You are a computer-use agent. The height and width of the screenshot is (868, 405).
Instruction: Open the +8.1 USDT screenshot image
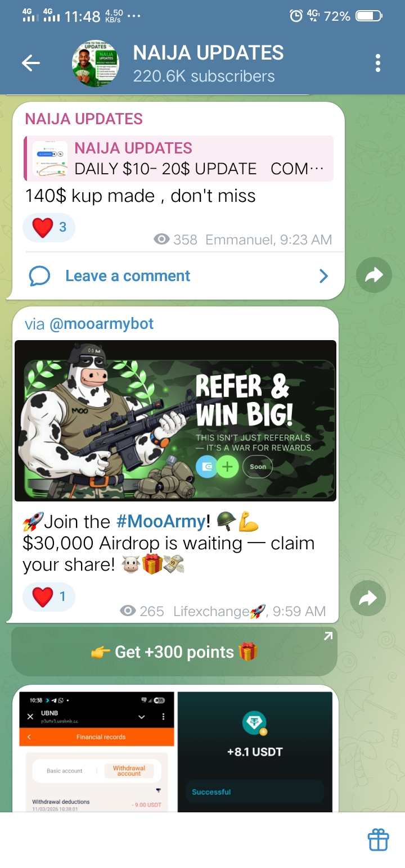pyautogui.click(x=255, y=752)
